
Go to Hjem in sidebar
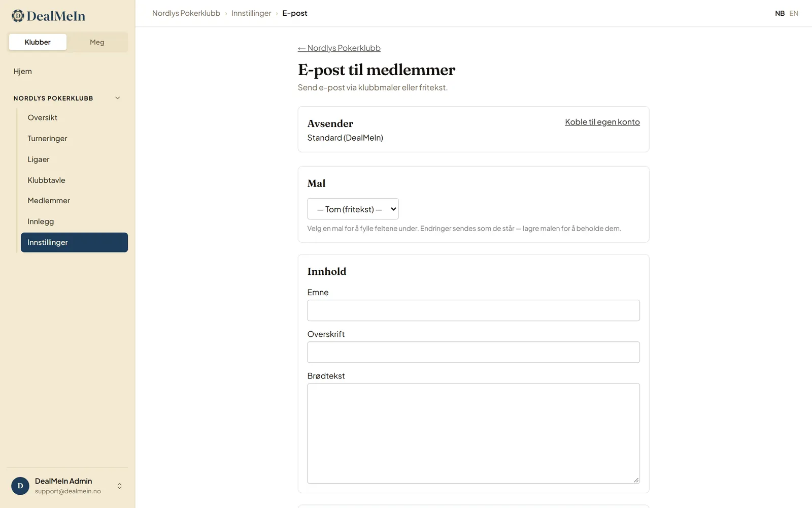coord(23,71)
